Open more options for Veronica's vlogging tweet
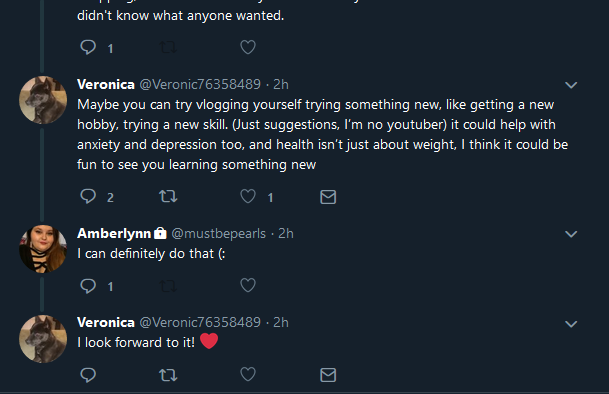 tap(571, 85)
